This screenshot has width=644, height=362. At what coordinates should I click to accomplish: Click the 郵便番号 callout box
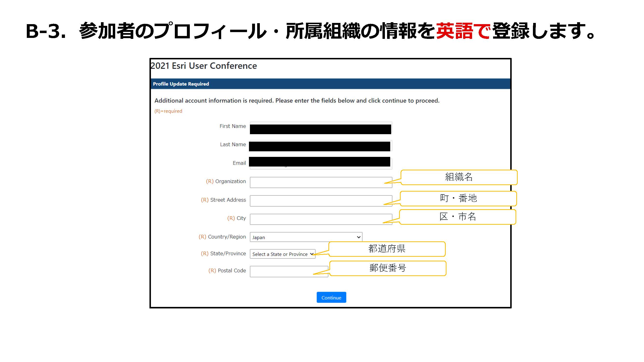(388, 268)
